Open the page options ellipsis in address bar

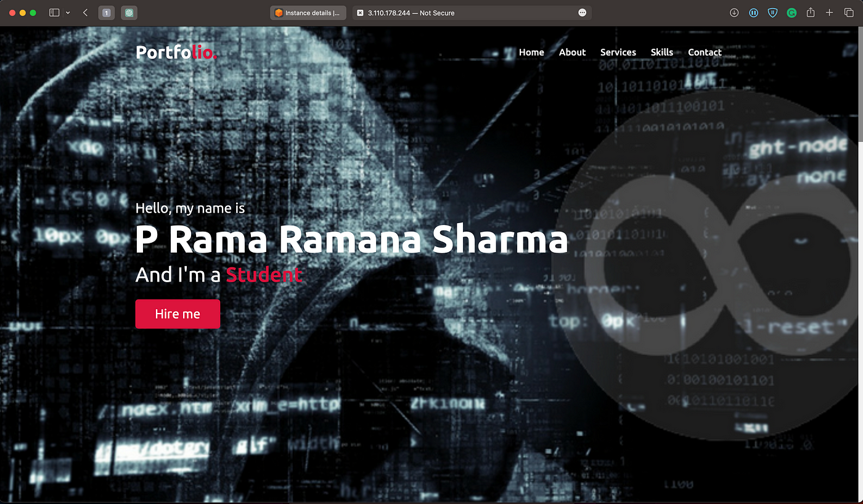(583, 13)
